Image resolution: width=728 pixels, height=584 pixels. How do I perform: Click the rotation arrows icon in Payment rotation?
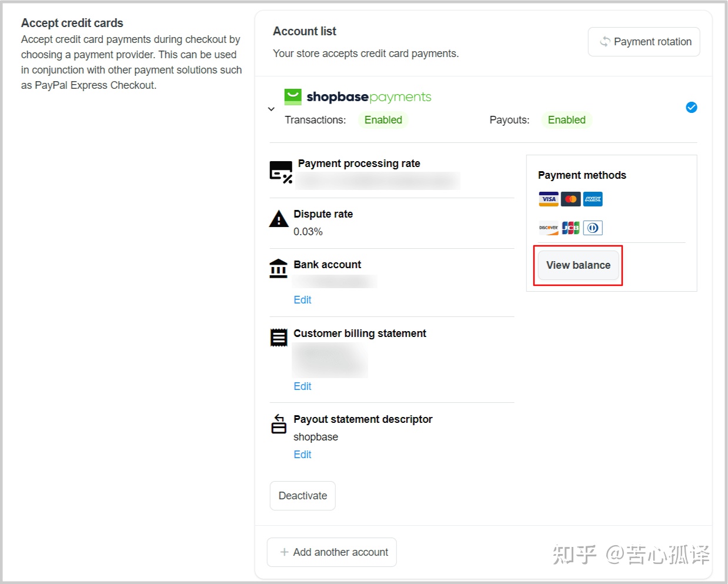click(x=605, y=42)
